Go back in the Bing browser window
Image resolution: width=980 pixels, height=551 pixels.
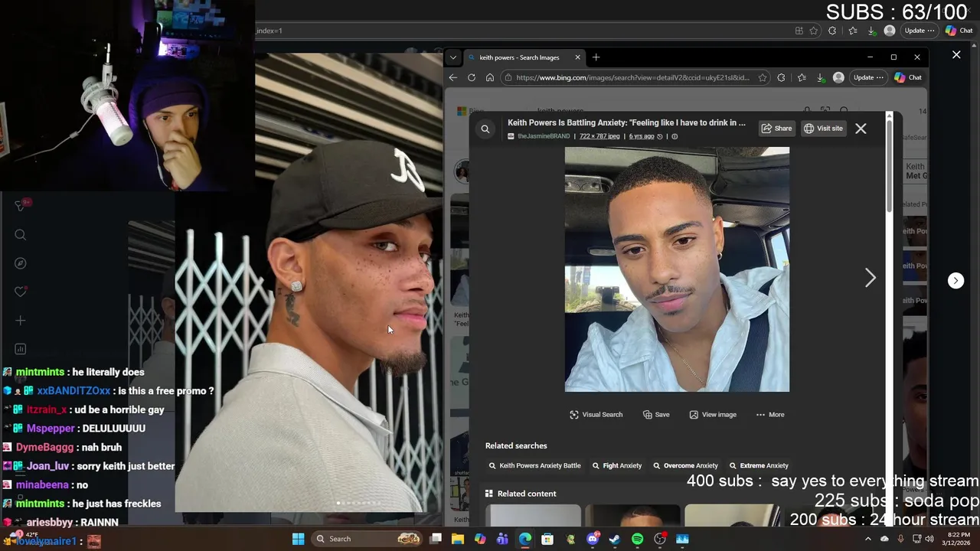452,77
